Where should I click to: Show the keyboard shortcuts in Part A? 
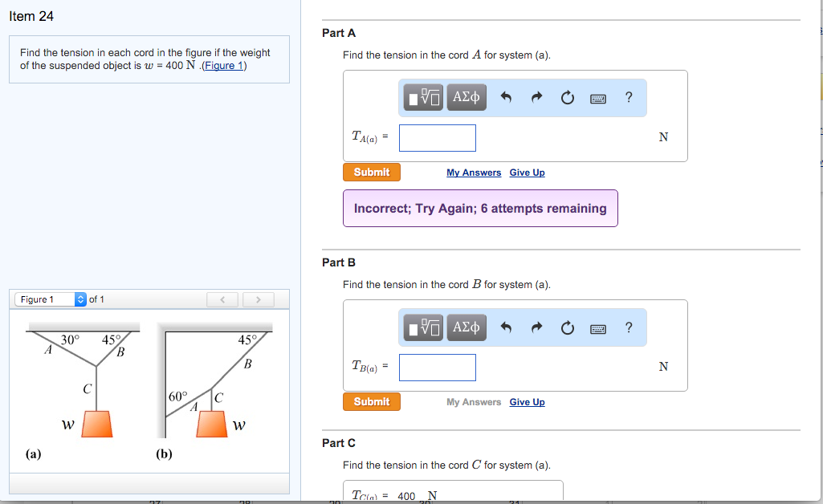click(597, 97)
